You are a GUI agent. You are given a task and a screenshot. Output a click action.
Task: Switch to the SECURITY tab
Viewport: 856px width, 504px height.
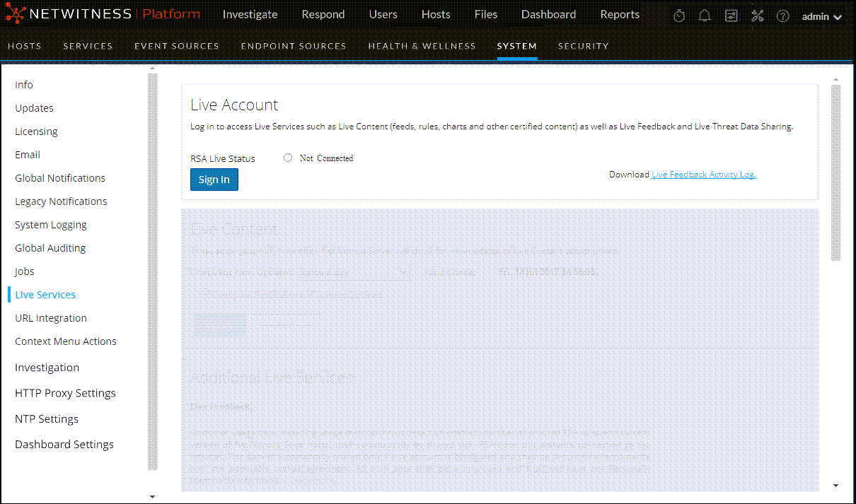(x=583, y=46)
